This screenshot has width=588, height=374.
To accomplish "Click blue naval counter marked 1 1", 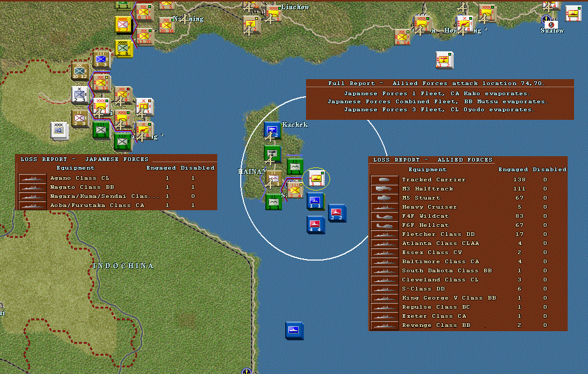I will pyautogui.click(x=315, y=201).
